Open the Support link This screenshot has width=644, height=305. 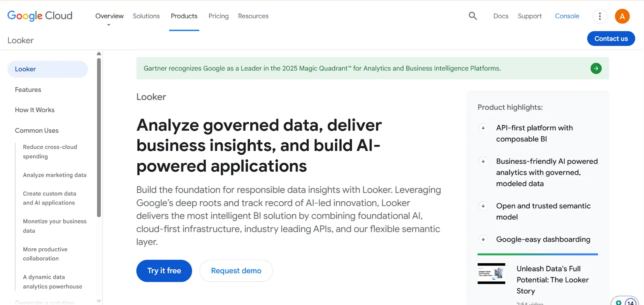point(530,16)
